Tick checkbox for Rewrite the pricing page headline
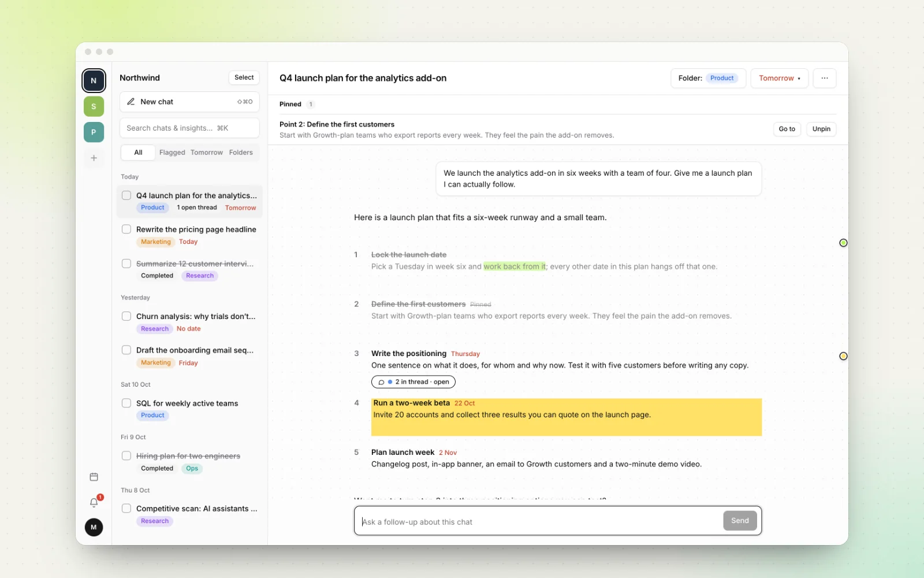Image resolution: width=924 pixels, height=578 pixels. point(126,229)
